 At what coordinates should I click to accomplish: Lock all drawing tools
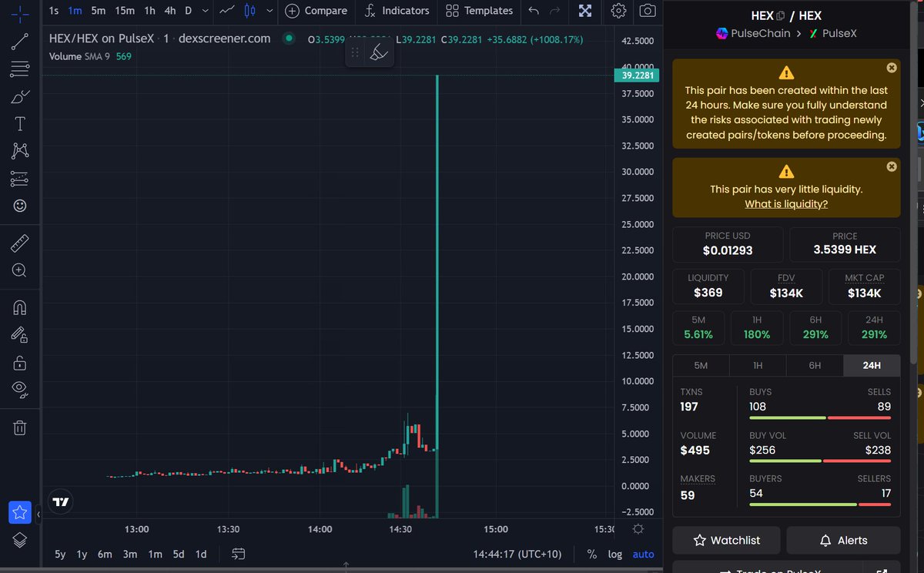(x=20, y=362)
